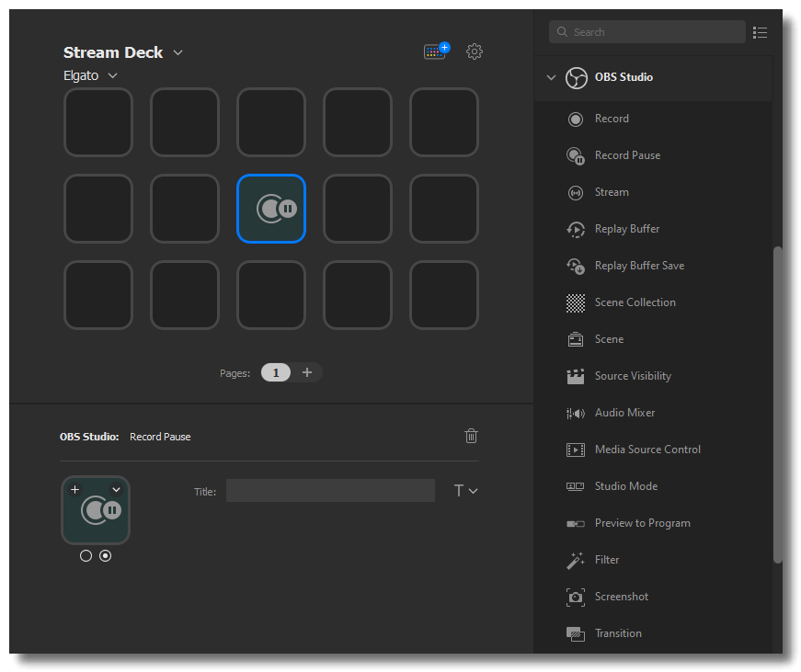801x672 pixels.
Task: Select the Record Pause key on the deck
Action: (x=271, y=209)
